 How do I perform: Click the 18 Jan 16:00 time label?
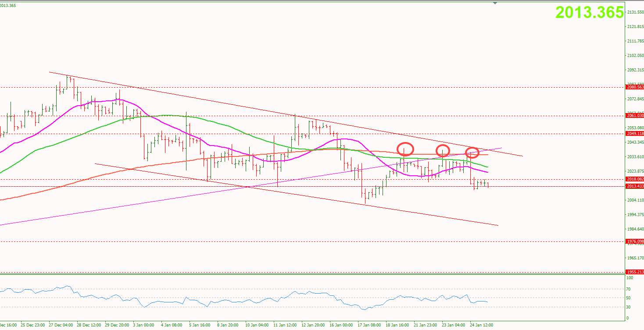(397, 325)
